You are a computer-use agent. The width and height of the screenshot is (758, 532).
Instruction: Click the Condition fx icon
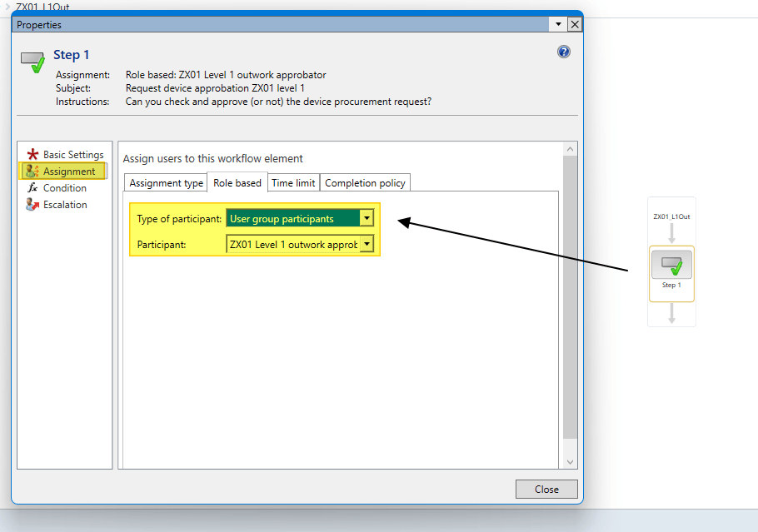click(32, 188)
